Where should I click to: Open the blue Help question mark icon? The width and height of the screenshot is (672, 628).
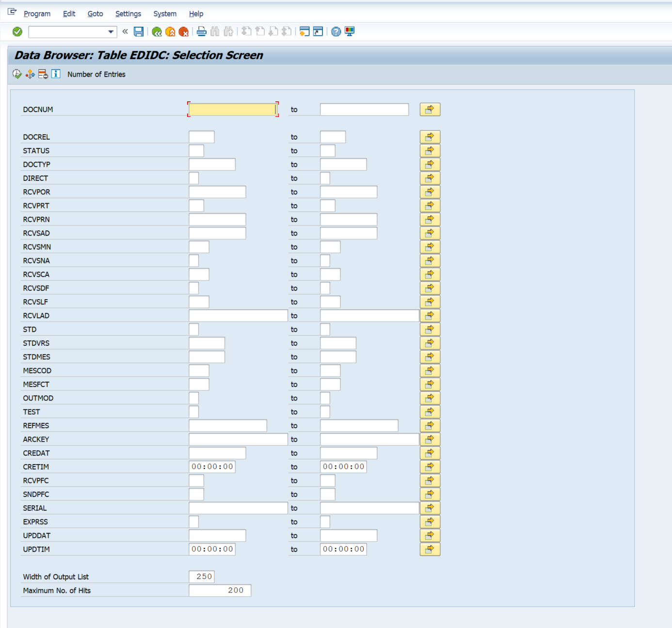pyautogui.click(x=336, y=32)
